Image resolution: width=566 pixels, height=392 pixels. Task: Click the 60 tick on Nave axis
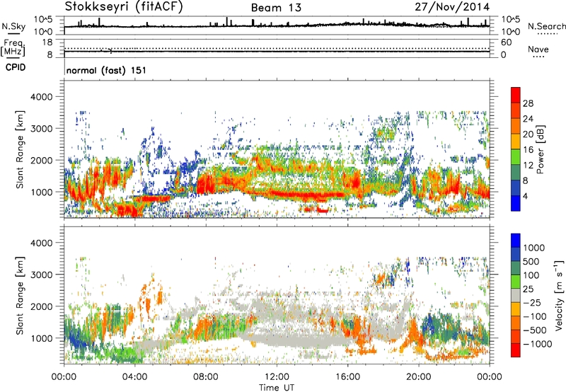[506, 42]
